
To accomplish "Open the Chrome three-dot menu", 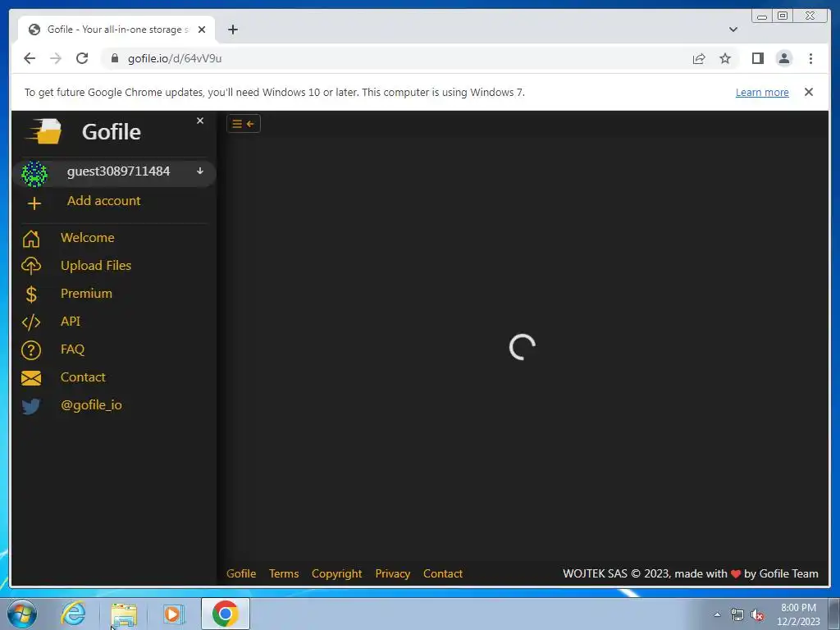I will tap(810, 58).
